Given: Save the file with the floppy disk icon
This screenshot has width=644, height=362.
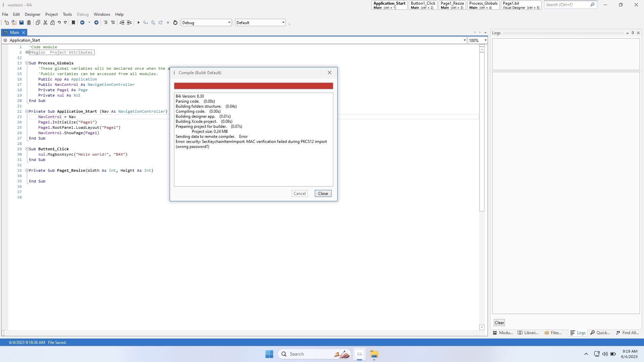Looking at the screenshot, I should tap(22, 22).
